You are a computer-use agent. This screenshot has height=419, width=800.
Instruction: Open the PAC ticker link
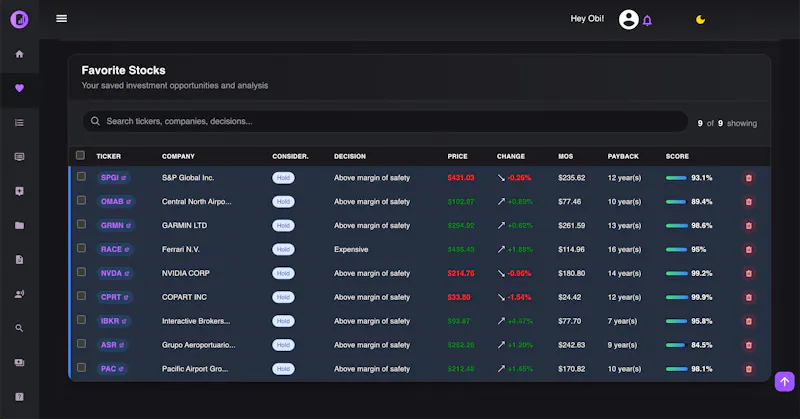click(112, 368)
